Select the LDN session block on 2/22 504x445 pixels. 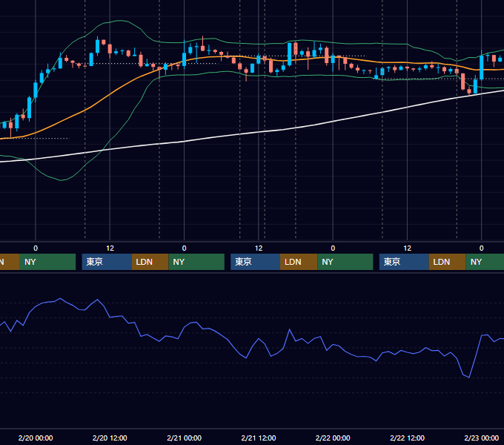pyautogui.click(x=448, y=262)
